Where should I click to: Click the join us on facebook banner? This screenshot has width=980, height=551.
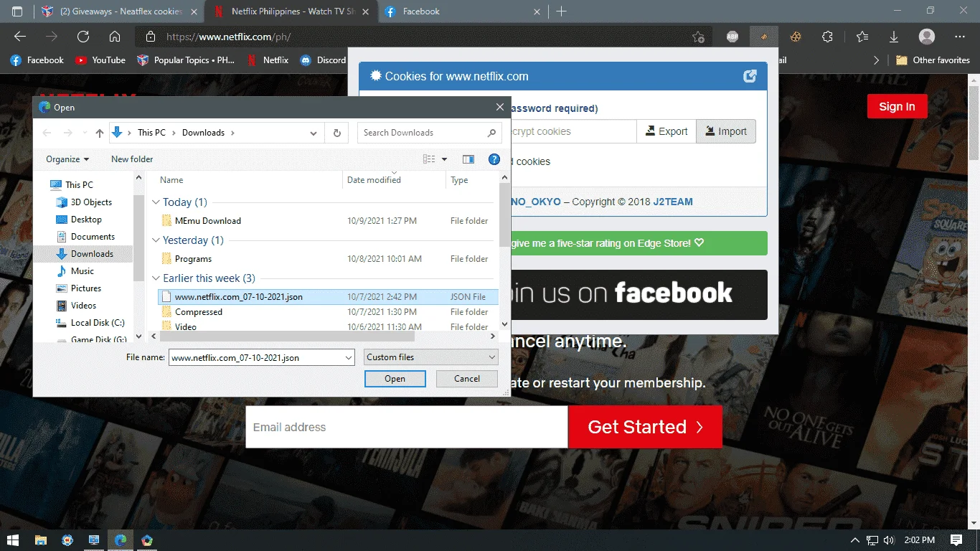click(x=639, y=294)
